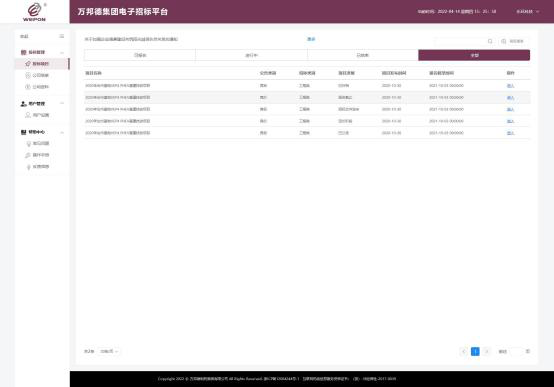Click the blue action link in first row
This screenshot has width=554, height=387.
(x=510, y=86)
